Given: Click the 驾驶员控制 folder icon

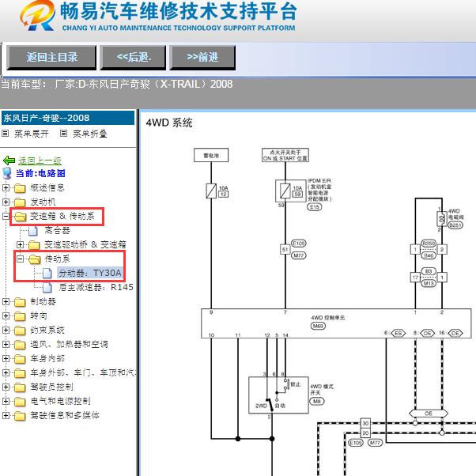Looking at the screenshot, I should [x=20, y=387].
